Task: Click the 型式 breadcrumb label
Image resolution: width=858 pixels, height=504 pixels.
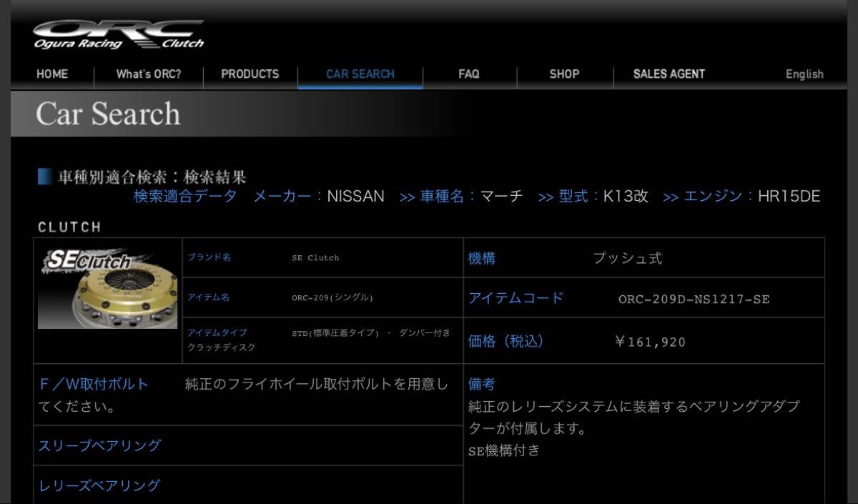Action: click(x=574, y=196)
